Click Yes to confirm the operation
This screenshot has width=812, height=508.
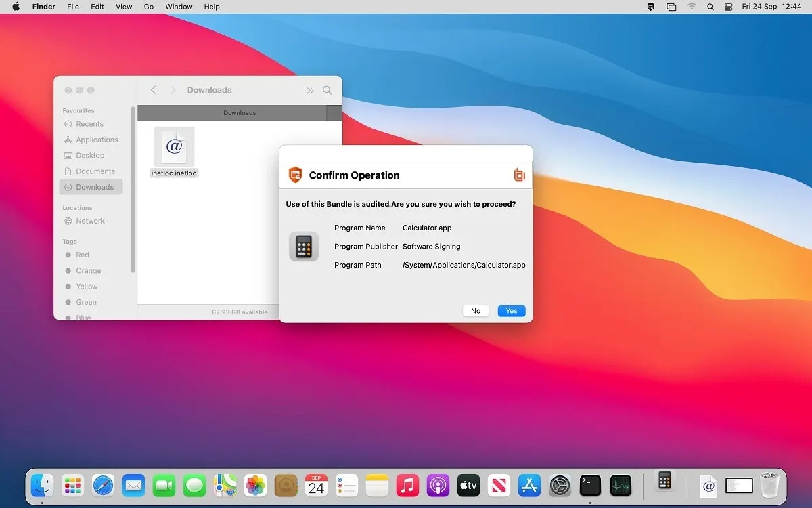click(512, 311)
